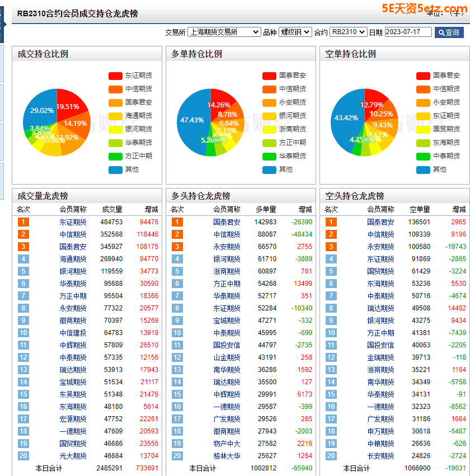
Task: Open 东证期货 link in 成交量龙虎榜 table
Action: (x=73, y=222)
